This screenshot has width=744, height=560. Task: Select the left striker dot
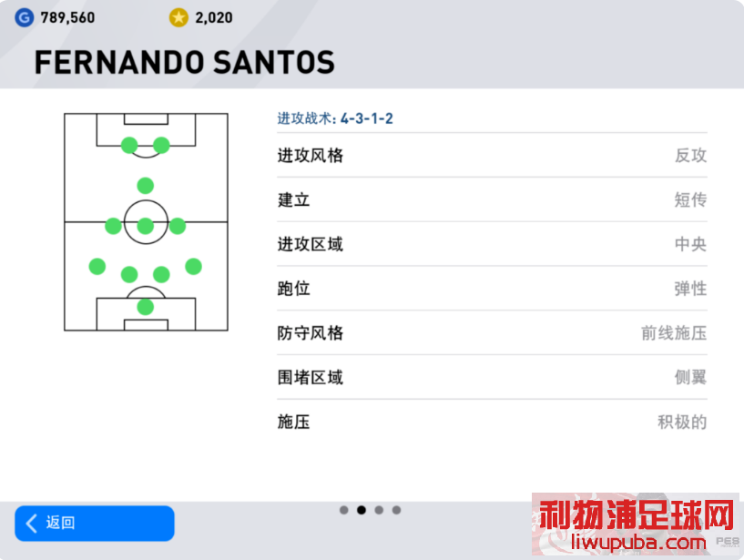coord(129,145)
